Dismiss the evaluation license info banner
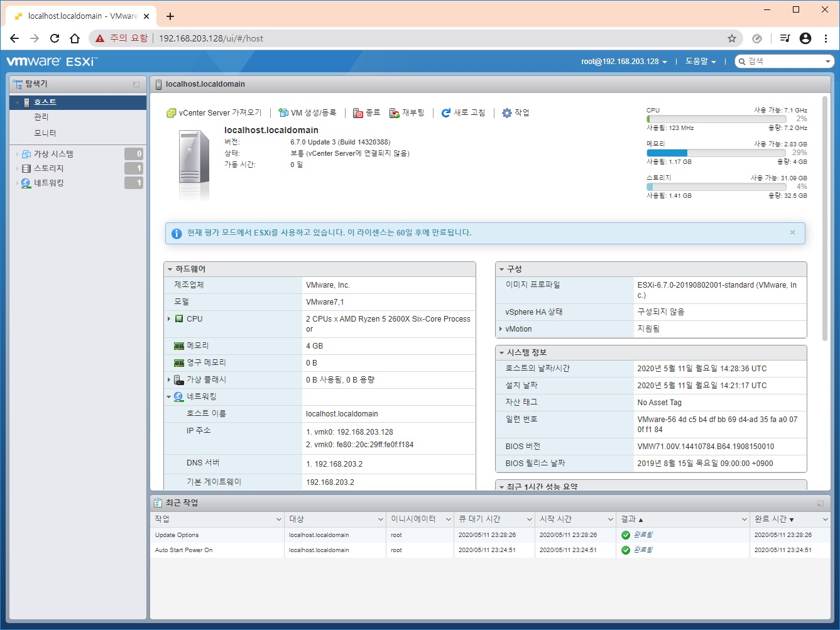The width and height of the screenshot is (840, 630). [x=792, y=232]
